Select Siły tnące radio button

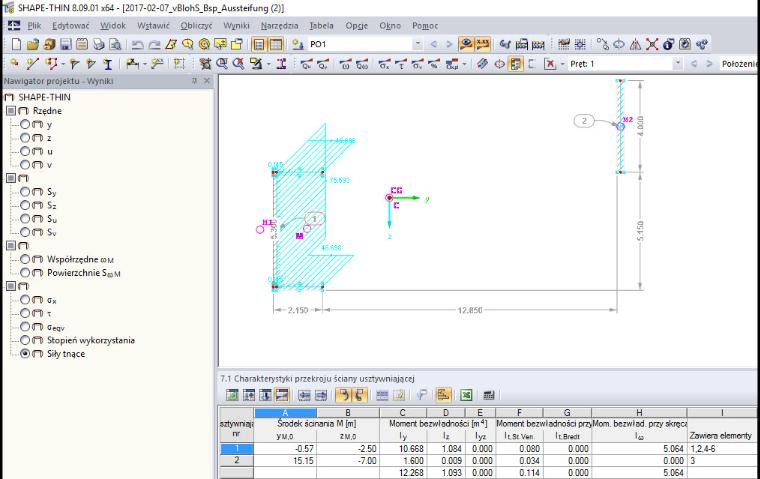[25, 353]
